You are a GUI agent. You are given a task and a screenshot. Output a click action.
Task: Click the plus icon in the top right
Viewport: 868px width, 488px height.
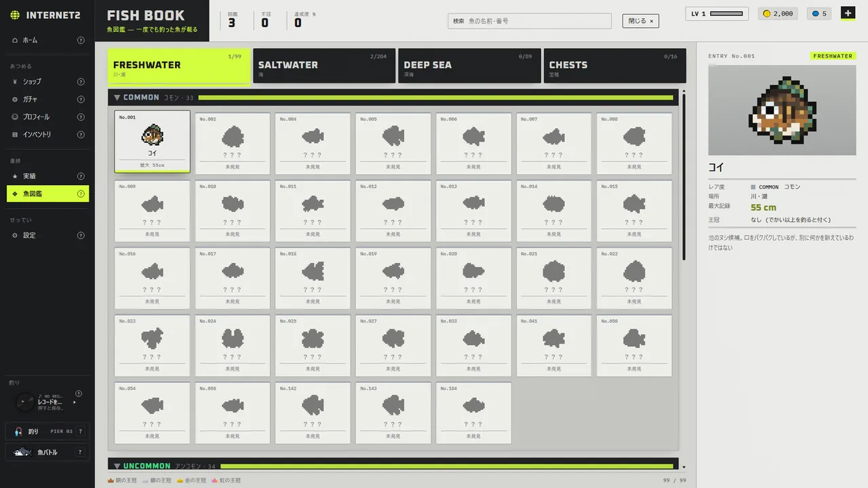point(848,13)
